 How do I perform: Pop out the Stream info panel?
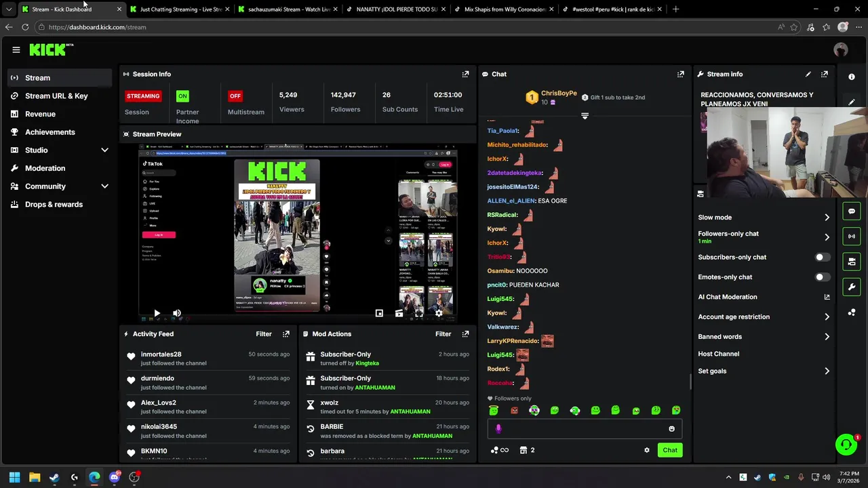click(825, 74)
